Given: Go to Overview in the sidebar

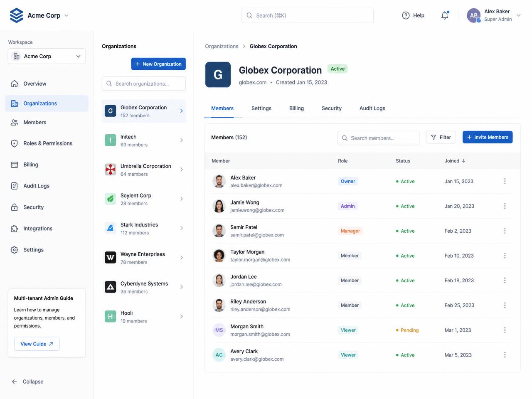Looking at the screenshot, I should [x=47, y=84].
